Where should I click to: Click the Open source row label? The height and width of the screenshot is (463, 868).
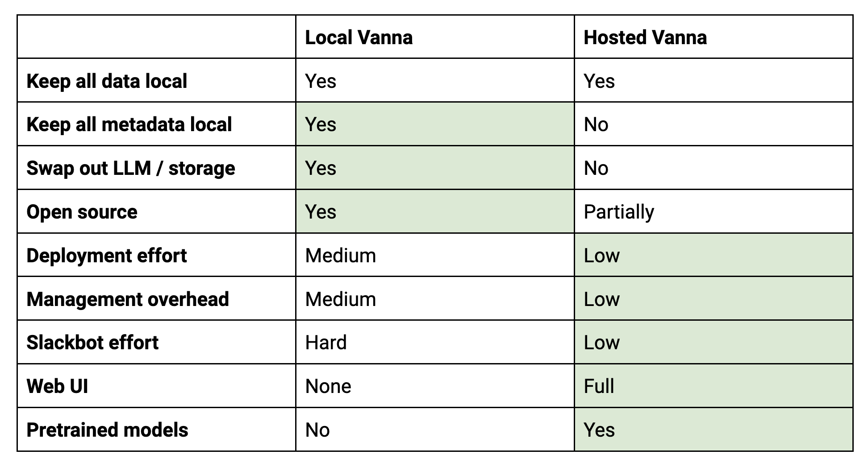click(82, 212)
